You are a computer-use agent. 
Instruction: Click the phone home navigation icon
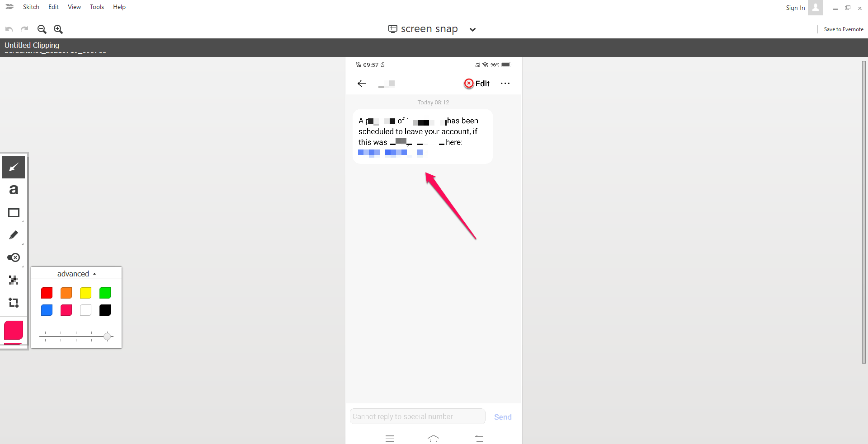434,438
